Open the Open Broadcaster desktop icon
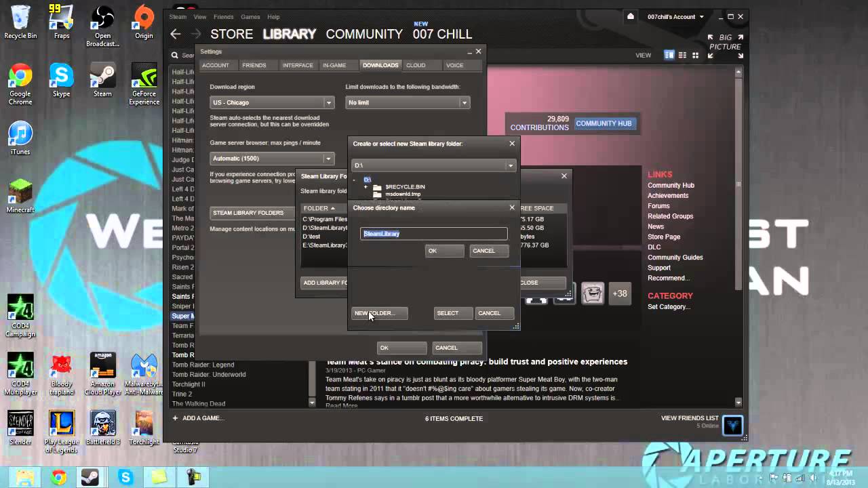The height and width of the screenshot is (488, 868). tap(103, 26)
